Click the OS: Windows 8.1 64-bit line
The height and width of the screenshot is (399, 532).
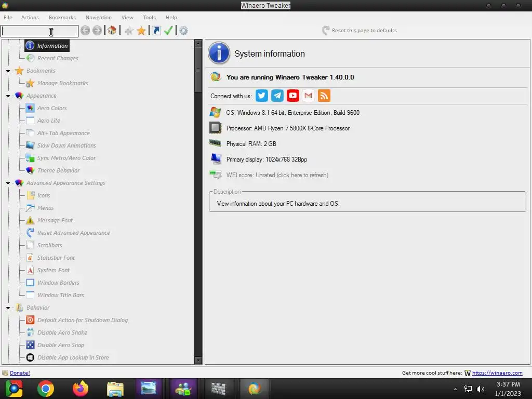tap(293, 113)
